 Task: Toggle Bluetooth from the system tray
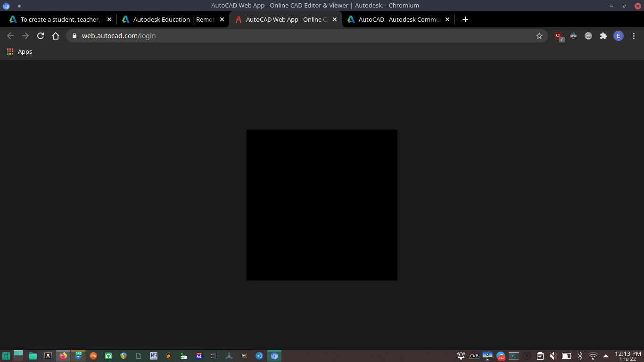(579, 356)
